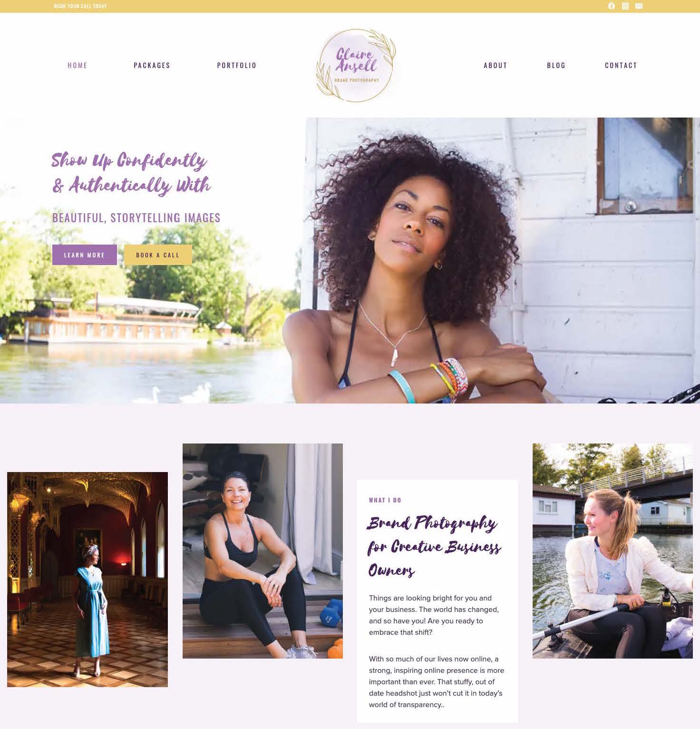Image resolution: width=700 pixels, height=729 pixels.
Task: Click the Claire Ansell logo
Action: (x=357, y=65)
